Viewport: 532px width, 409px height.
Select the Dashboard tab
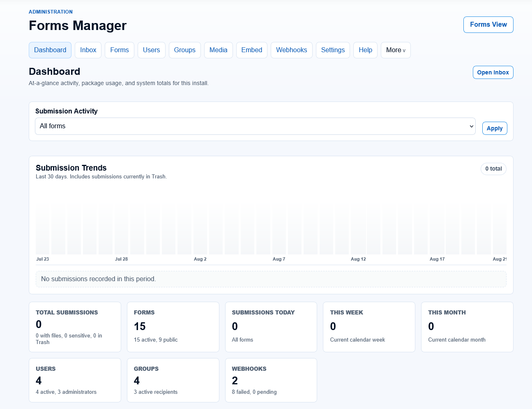pyautogui.click(x=50, y=50)
